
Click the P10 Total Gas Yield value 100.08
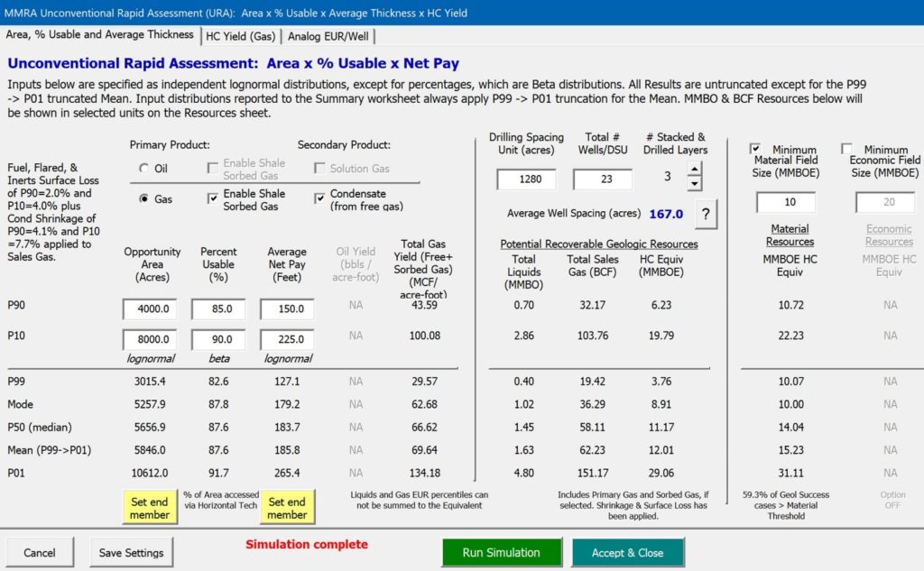[x=424, y=336]
